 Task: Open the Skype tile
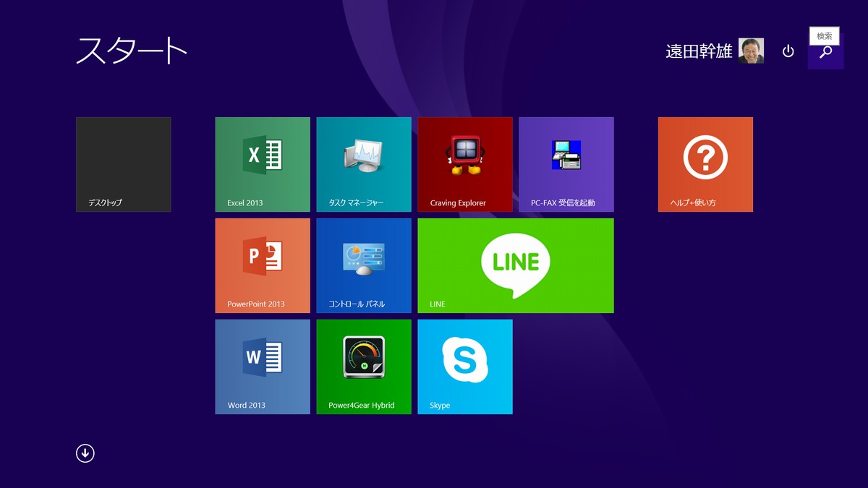coord(464,367)
